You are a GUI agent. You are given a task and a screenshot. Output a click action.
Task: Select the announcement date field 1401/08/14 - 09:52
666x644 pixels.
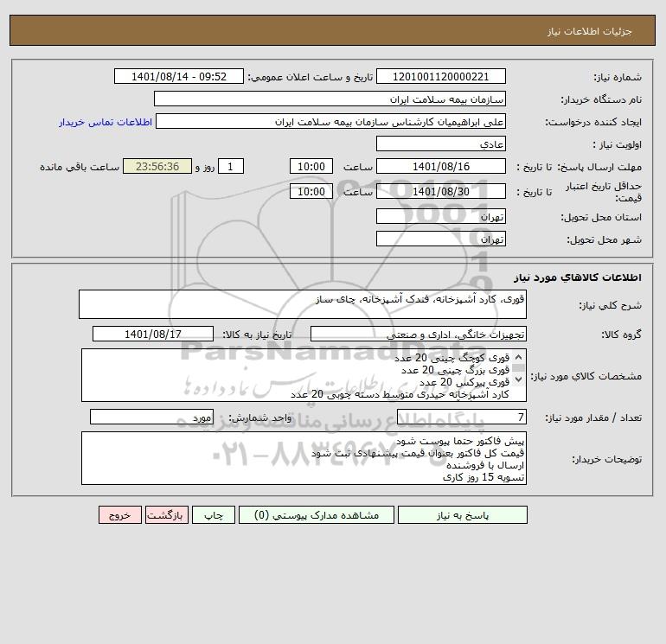(x=179, y=76)
